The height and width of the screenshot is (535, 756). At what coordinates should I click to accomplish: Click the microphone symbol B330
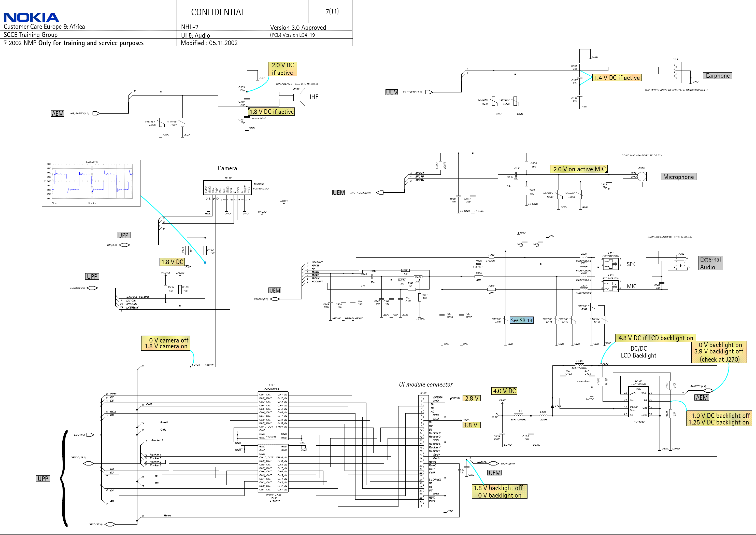pos(642,176)
